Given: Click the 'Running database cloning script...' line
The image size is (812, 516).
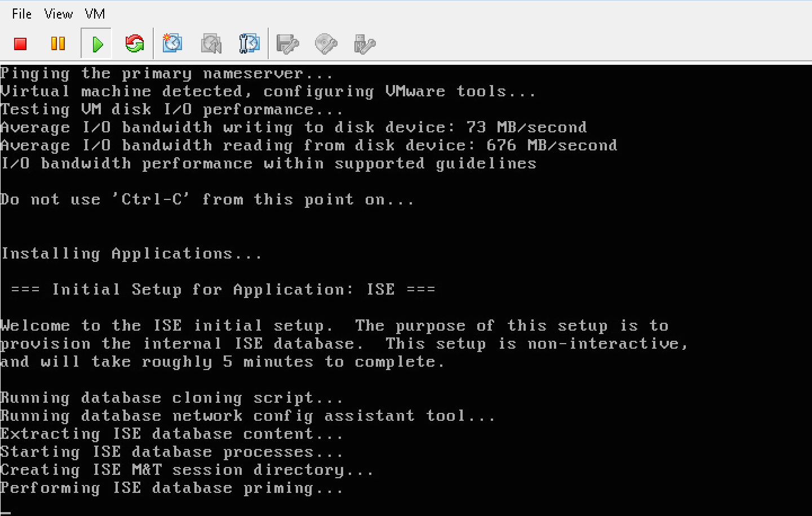Looking at the screenshot, I should 171,398.
